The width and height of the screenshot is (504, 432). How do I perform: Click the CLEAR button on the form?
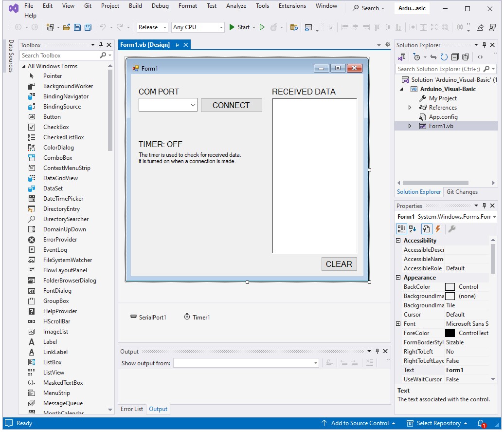click(x=339, y=264)
